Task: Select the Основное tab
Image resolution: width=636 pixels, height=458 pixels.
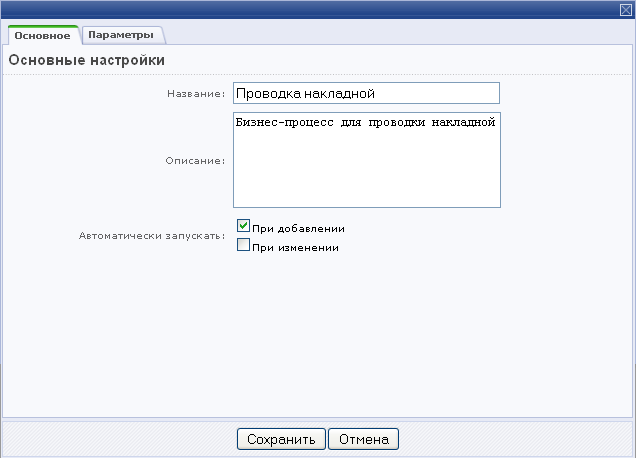Action: pyautogui.click(x=42, y=36)
